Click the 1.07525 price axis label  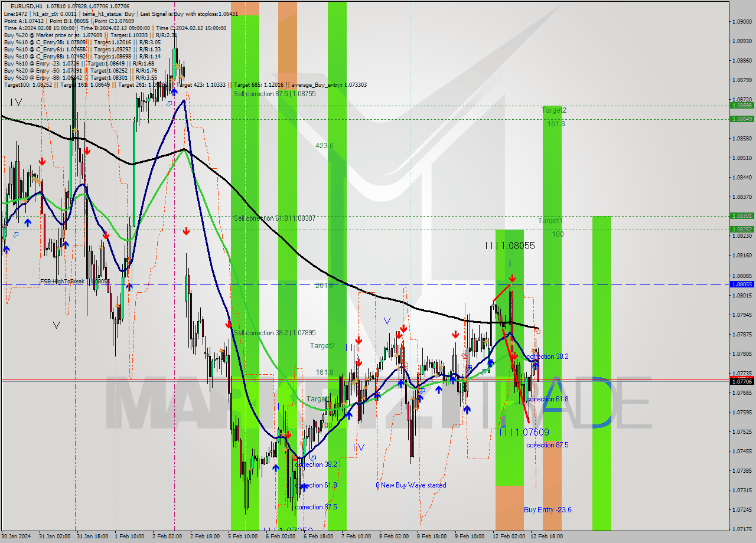tap(742, 431)
